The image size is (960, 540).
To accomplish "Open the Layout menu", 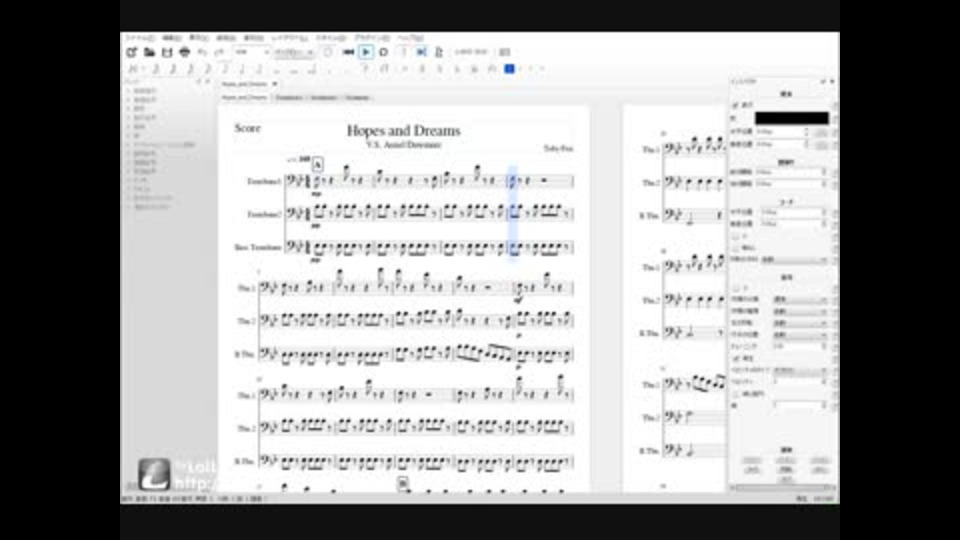I will (x=290, y=38).
